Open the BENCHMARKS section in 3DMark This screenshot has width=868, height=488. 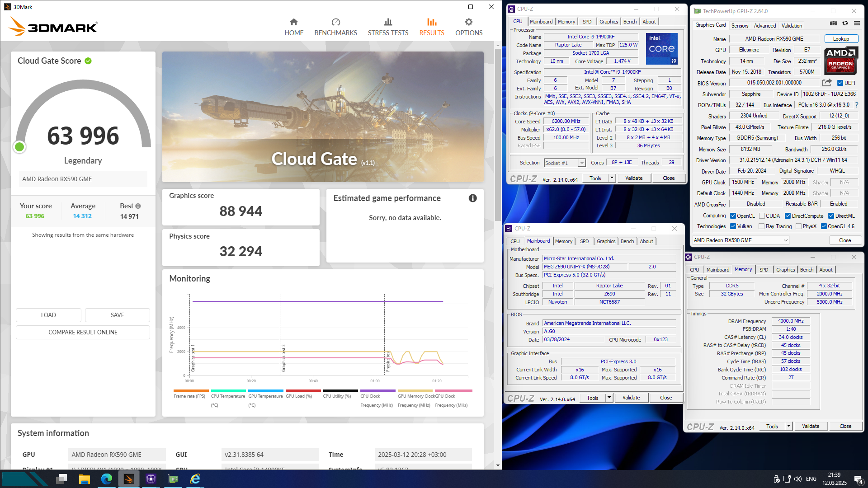point(335,27)
